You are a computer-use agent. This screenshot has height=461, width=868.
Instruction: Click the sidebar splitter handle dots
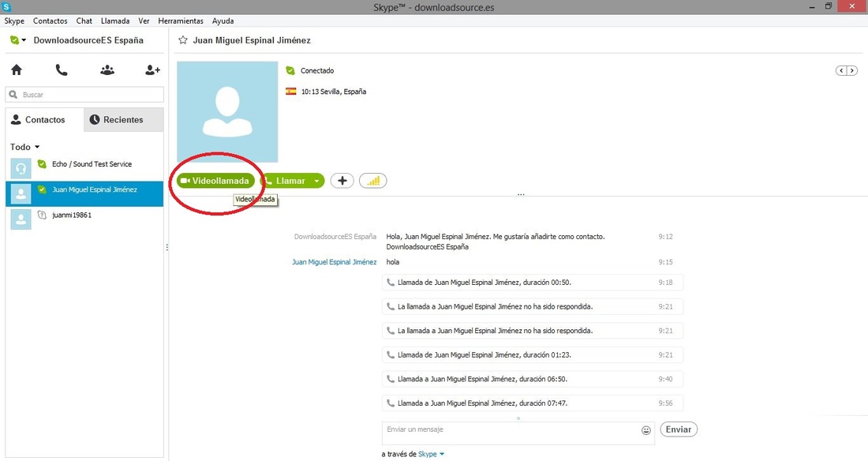(x=166, y=247)
